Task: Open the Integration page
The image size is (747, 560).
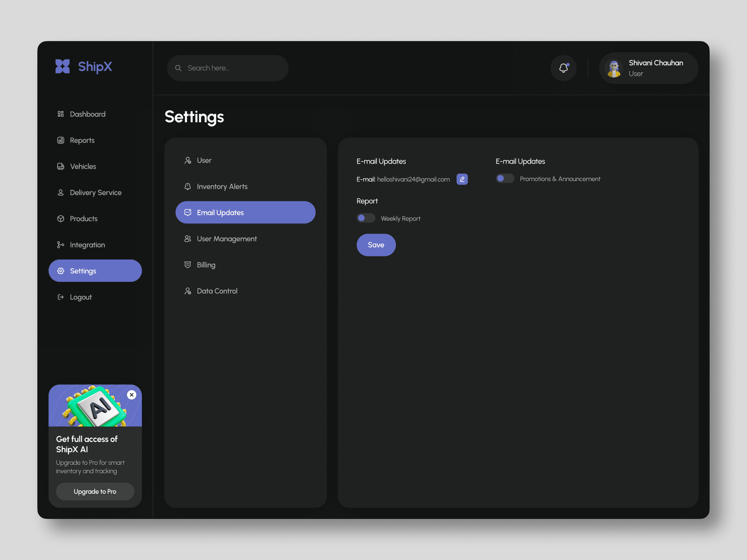Action: pos(81,245)
